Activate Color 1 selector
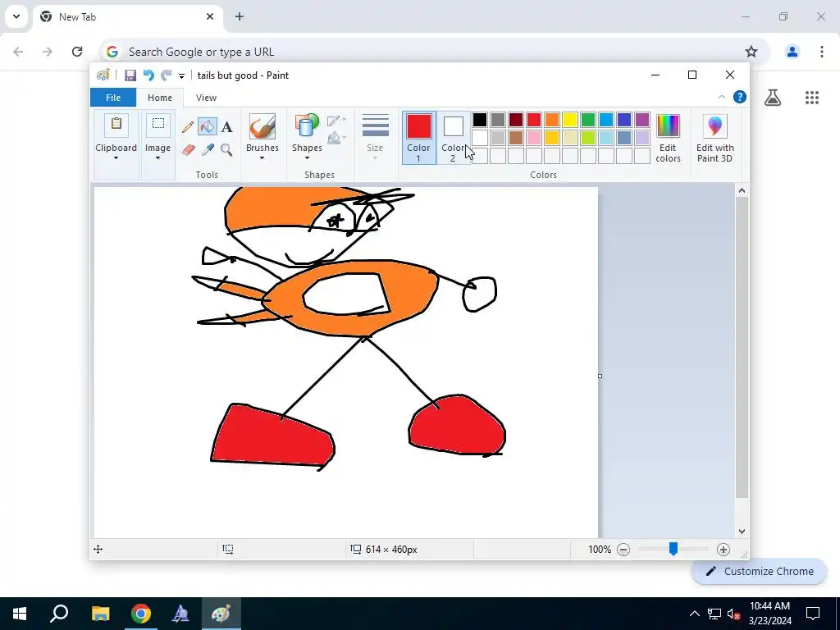 click(x=419, y=138)
